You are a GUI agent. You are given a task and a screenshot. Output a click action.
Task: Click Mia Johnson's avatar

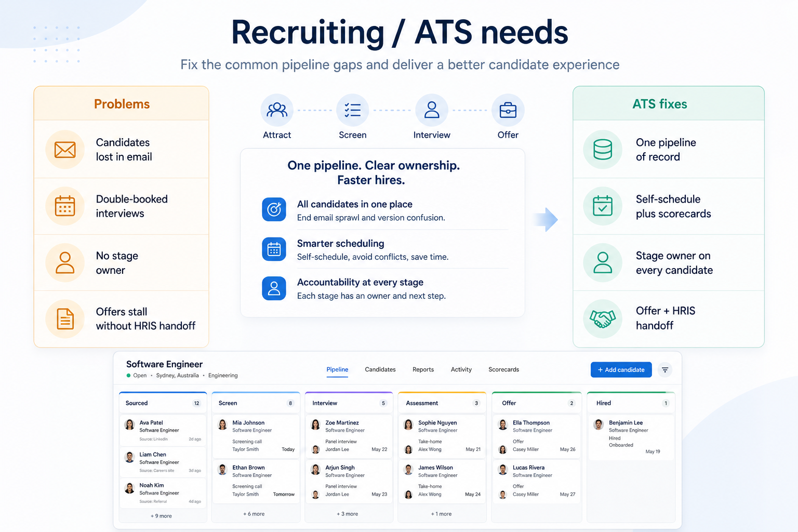[x=223, y=425]
